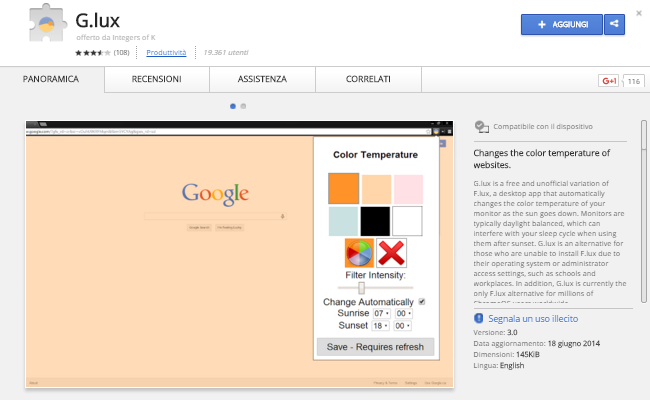Click the description panel scrollbar
The image size is (650, 400).
(x=643, y=211)
